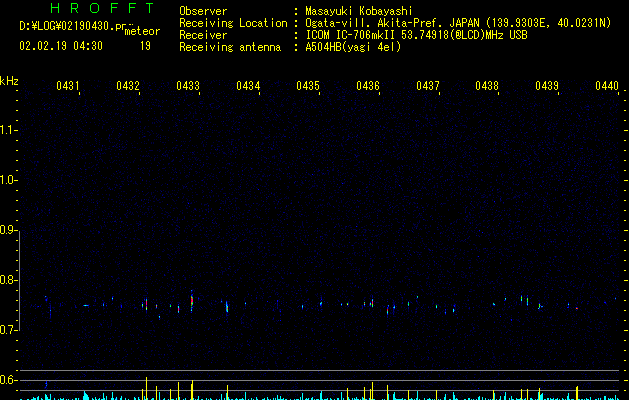The width and height of the screenshot is (629, 400).
Task: Click the meteor label
Action: [142, 31]
